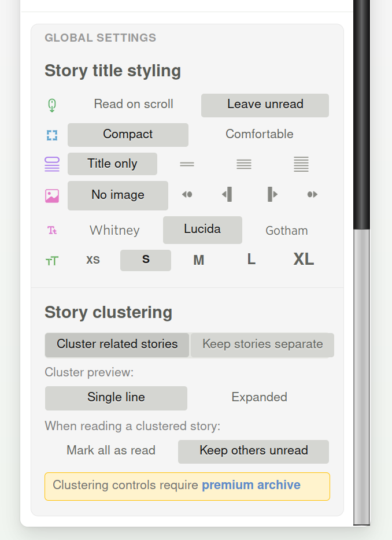Image resolution: width=392 pixels, height=540 pixels.
Task: Choose large right image preview icon
Action: [272, 195]
